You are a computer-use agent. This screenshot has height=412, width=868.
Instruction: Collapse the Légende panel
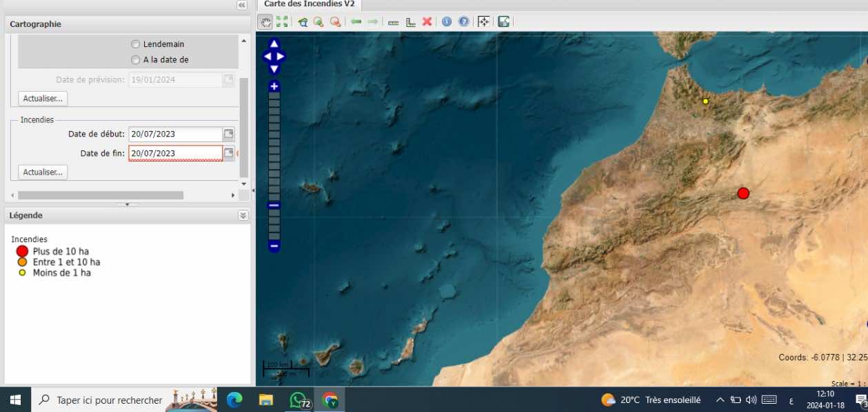(243, 215)
